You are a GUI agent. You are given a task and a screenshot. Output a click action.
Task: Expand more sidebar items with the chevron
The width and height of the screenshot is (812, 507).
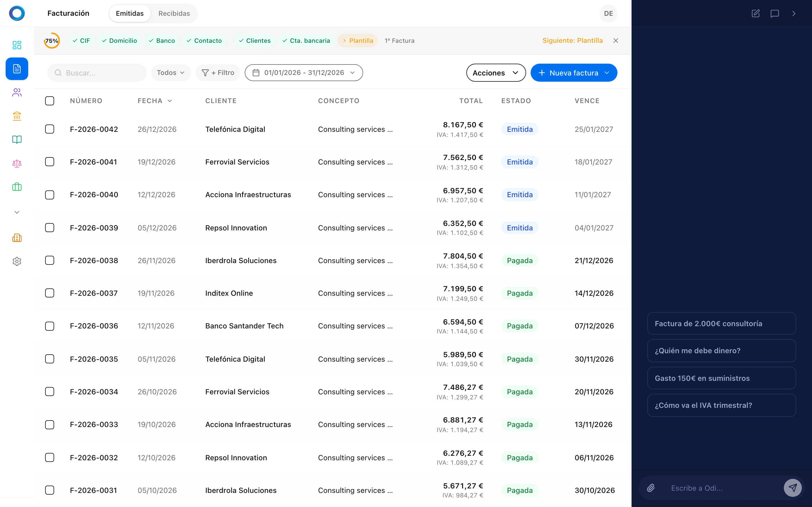point(16,212)
